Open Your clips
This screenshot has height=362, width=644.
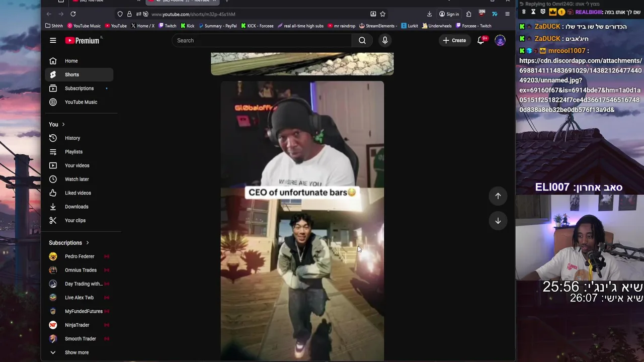[79, 220]
